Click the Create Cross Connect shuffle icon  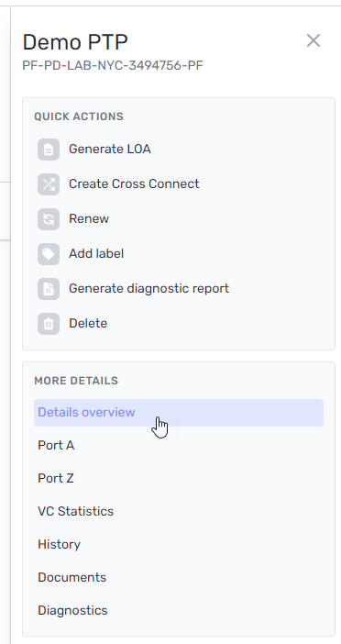point(49,184)
